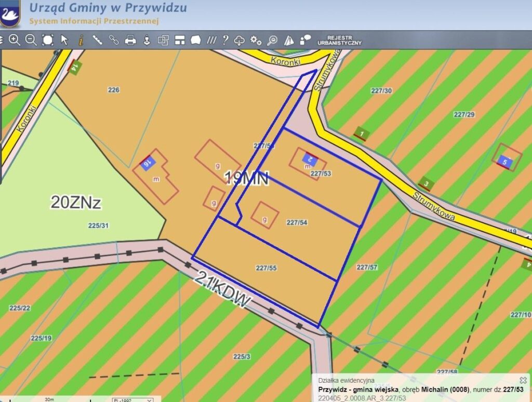Zoom to full map extent

47,40
